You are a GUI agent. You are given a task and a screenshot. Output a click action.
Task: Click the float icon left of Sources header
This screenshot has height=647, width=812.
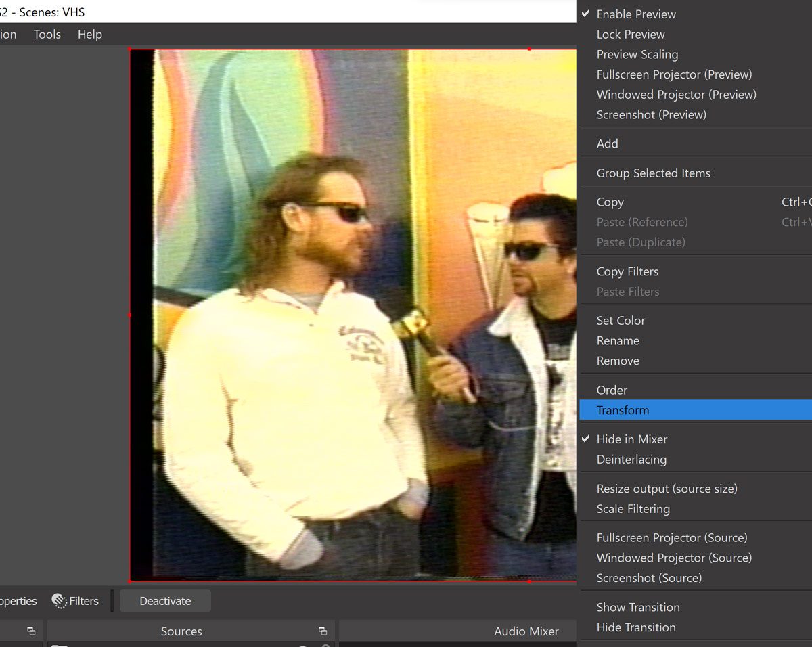(31, 631)
